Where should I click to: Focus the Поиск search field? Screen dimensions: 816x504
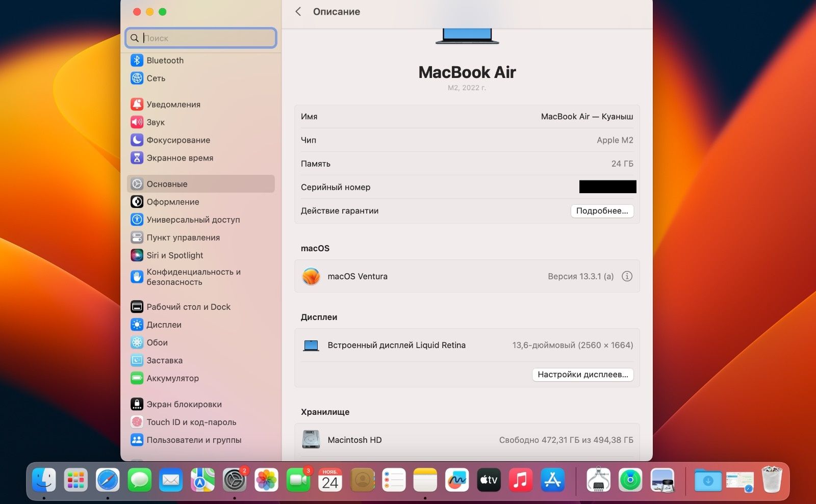(x=201, y=38)
